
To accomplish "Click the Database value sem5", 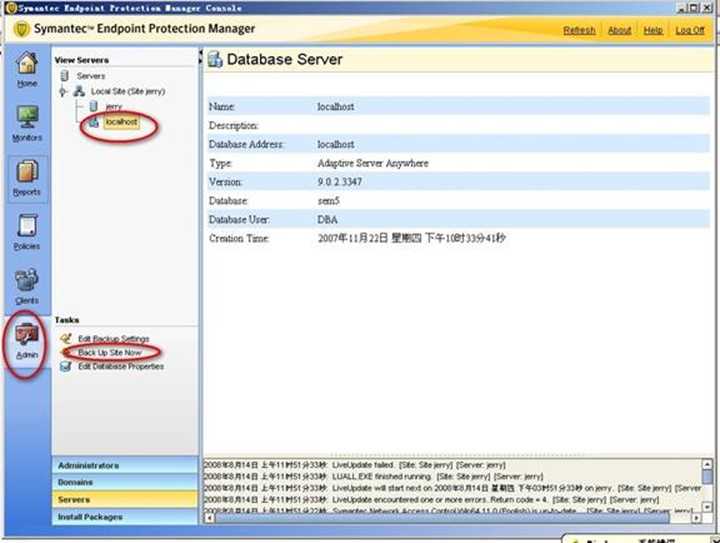I will pos(328,201).
